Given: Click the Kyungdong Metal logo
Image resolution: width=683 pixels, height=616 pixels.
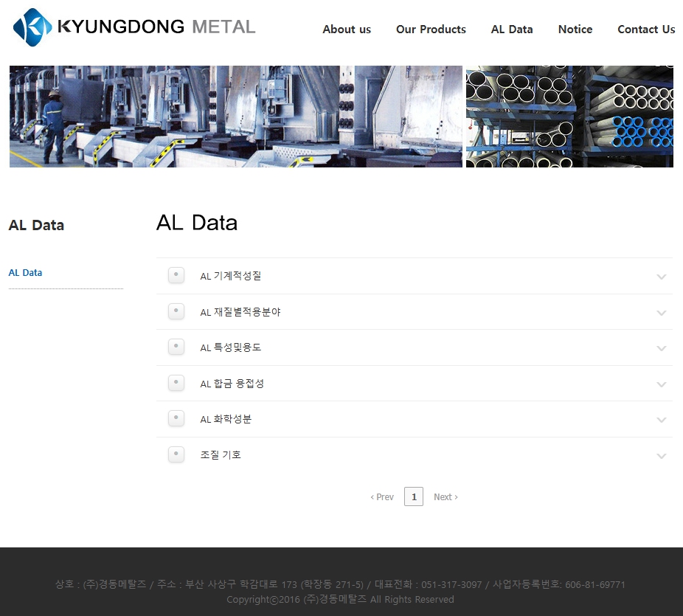Looking at the screenshot, I should [134, 27].
